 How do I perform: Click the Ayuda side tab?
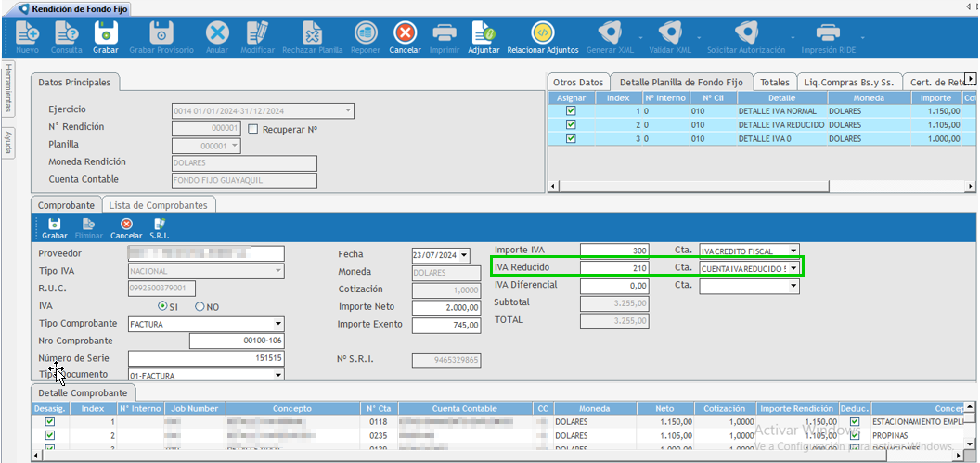coord(8,143)
